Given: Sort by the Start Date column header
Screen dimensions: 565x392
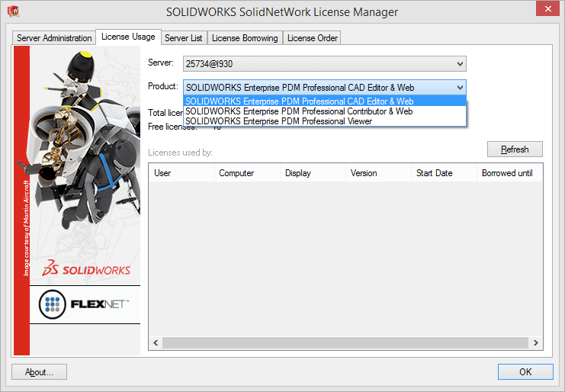Looking at the screenshot, I should point(444,173).
